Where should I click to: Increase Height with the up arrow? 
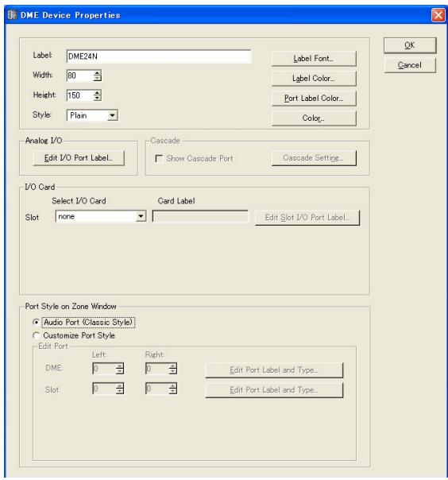click(98, 93)
